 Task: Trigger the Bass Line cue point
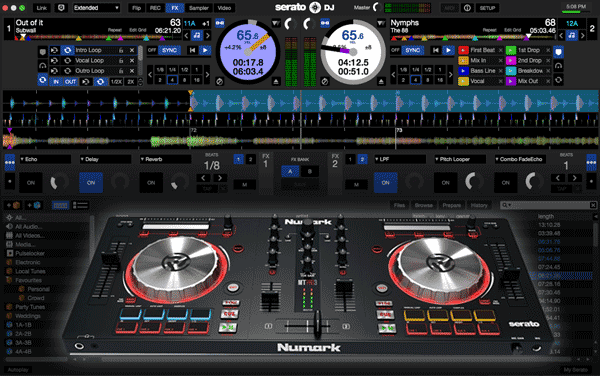tap(463, 71)
